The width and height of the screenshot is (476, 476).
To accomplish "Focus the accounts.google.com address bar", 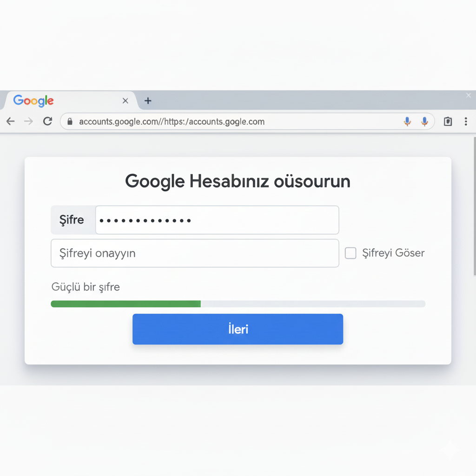I will pos(232,122).
